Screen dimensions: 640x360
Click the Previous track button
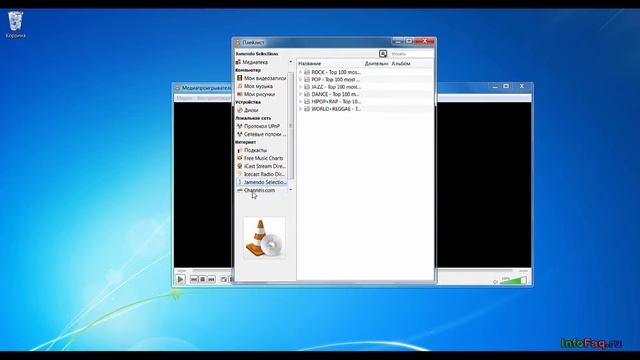(194, 279)
